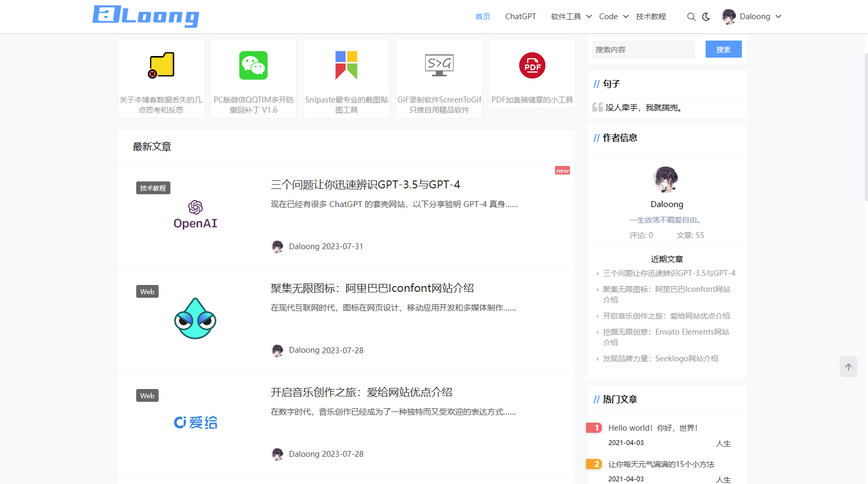Open PC版微信QQTIM多开防撤回补丁 link
The height and width of the screenshot is (484, 868).
tap(254, 105)
